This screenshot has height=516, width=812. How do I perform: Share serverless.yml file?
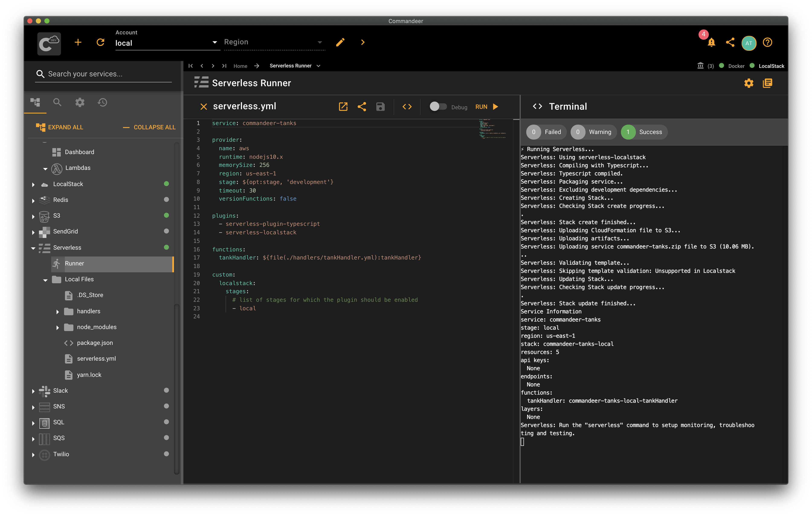click(362, 107)
